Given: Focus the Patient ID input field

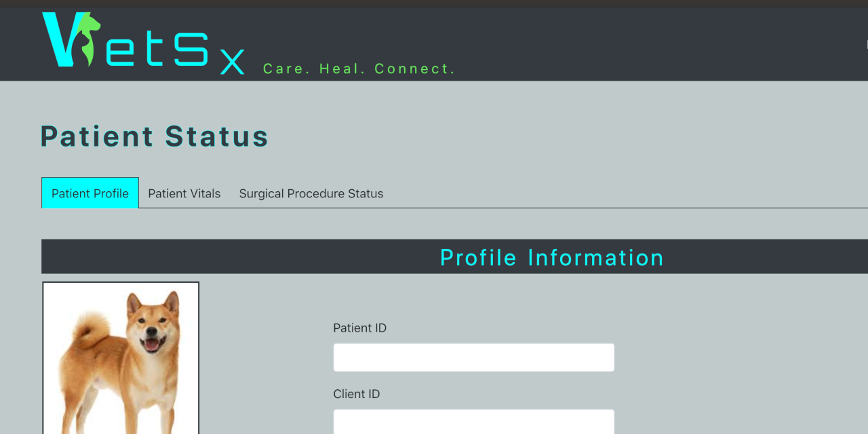Looking at the screenshot, I should [x=473, y=357].
